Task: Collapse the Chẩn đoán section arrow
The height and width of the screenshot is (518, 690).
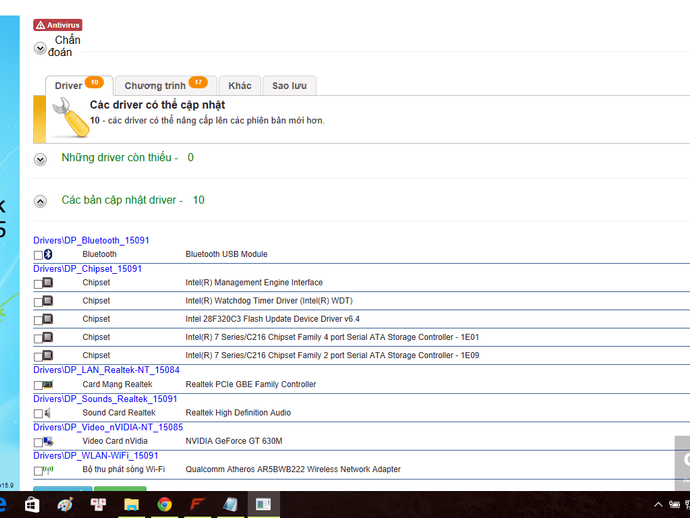Action: click(x=40, y=48)
